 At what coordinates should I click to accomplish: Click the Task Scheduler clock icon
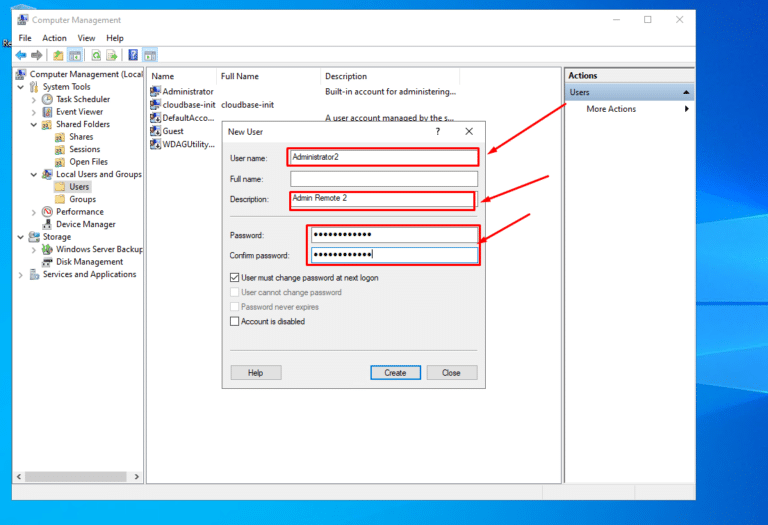(47, 99)
